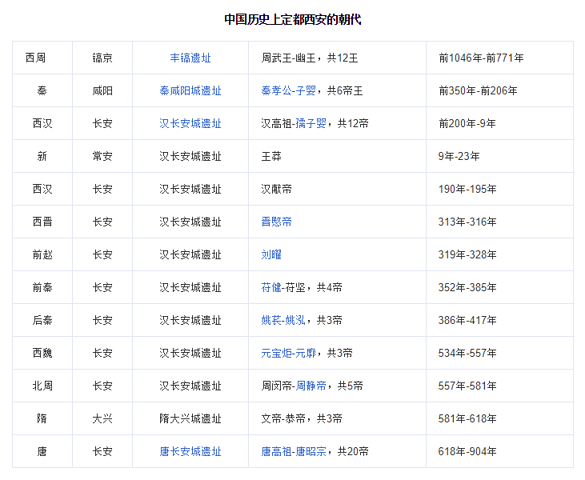
Task: Follow the 刘曜 link
Action: (x=271, y=255)
